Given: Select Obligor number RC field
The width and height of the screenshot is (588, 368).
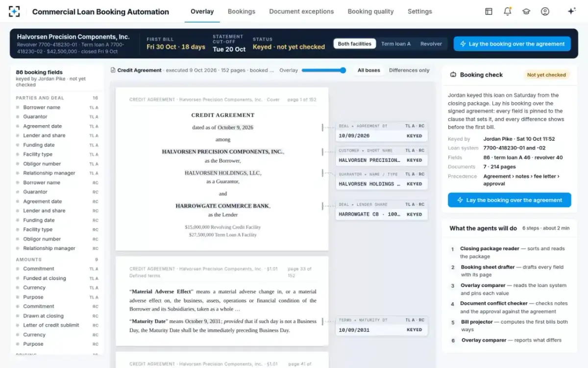Looking at the screenshot, I should click(x=57, y=239).
